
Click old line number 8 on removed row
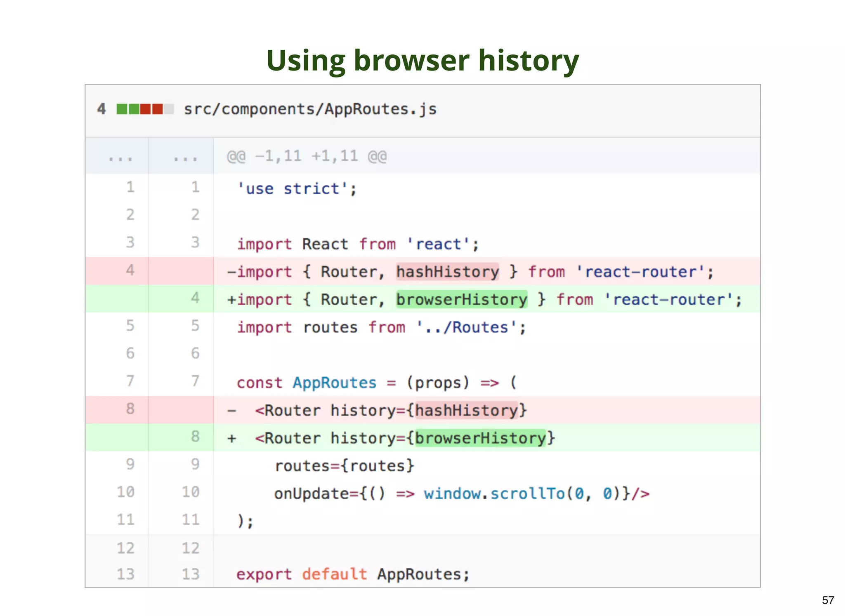coord(130,409)
